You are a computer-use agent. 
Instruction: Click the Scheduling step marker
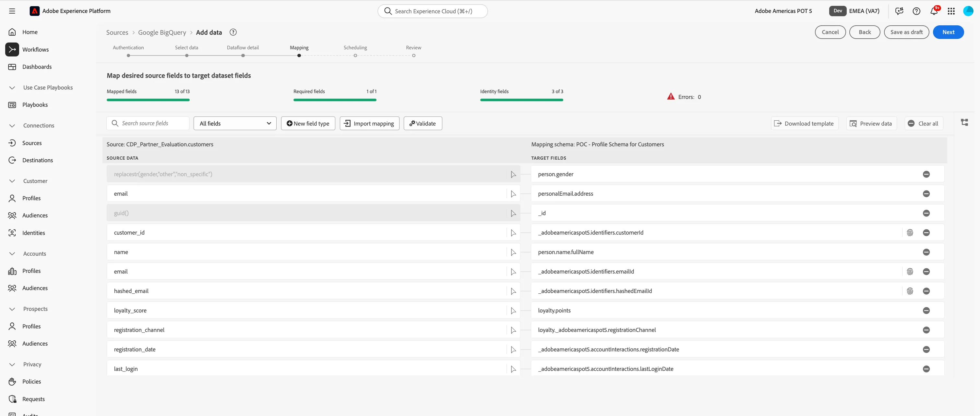pyautogui.click(x=355, y=55)
